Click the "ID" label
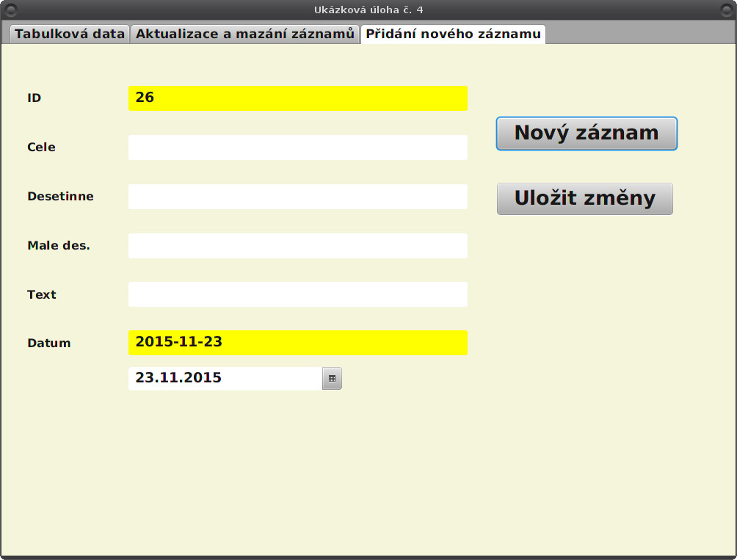Viewport: 737px width, 560px height. (33, 97)
